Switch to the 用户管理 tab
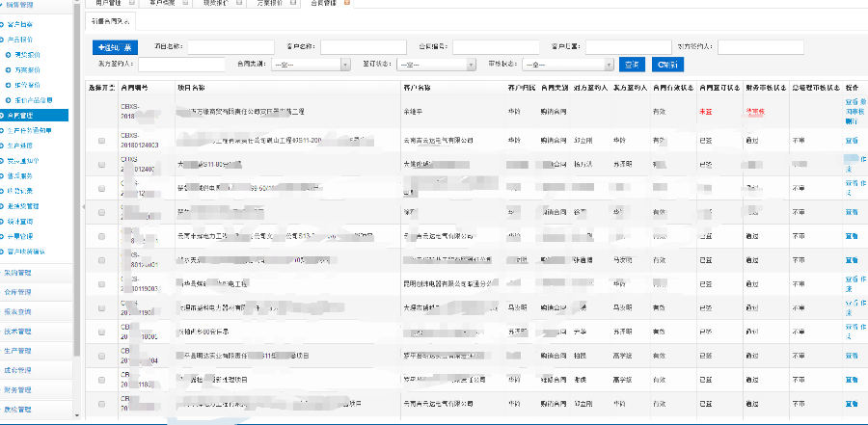 108,3
